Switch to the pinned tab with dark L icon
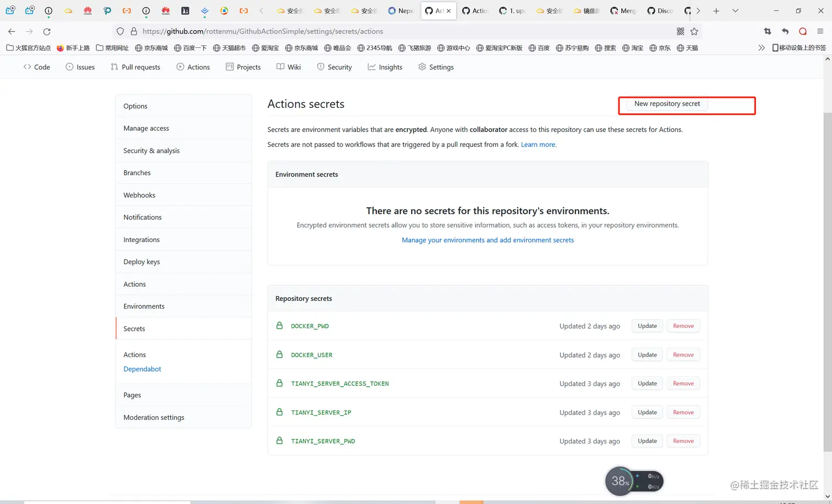This screenshot has height=504, width=832. [x=185, y=10]
